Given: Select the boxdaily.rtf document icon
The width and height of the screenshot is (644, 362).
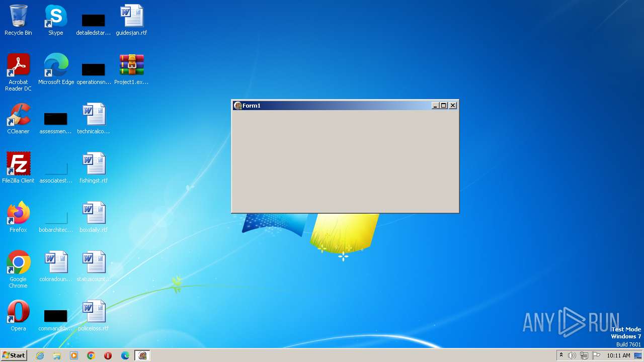Looking at the screenshot, I should click(94, 217).
